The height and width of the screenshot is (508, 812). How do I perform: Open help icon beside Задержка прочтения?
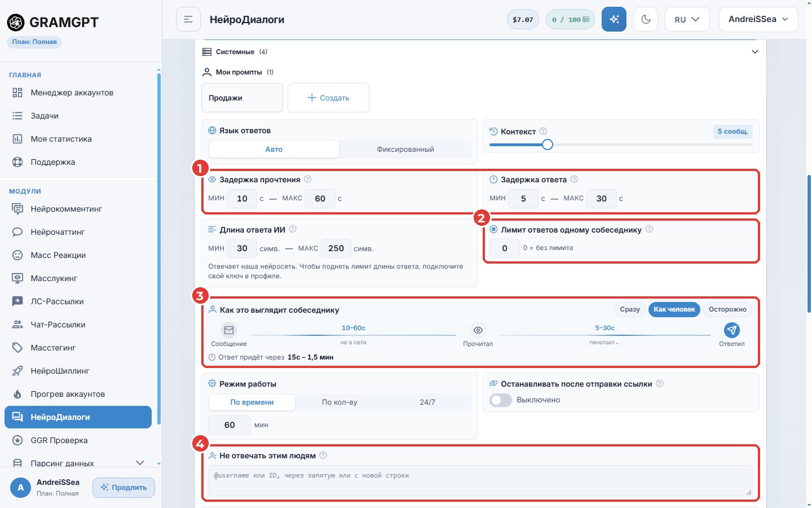pos(308,179)
